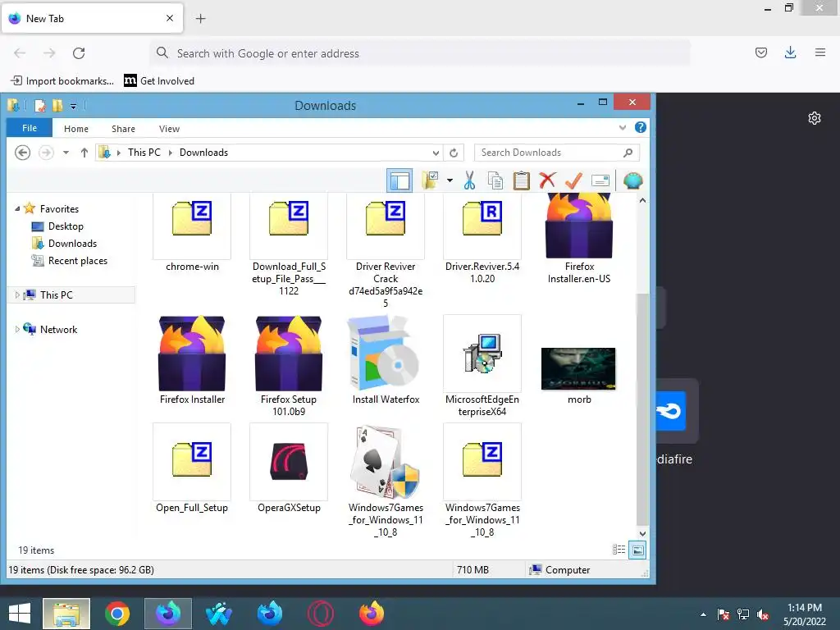Open Firefox hamburger application menu

click(819, 52)
